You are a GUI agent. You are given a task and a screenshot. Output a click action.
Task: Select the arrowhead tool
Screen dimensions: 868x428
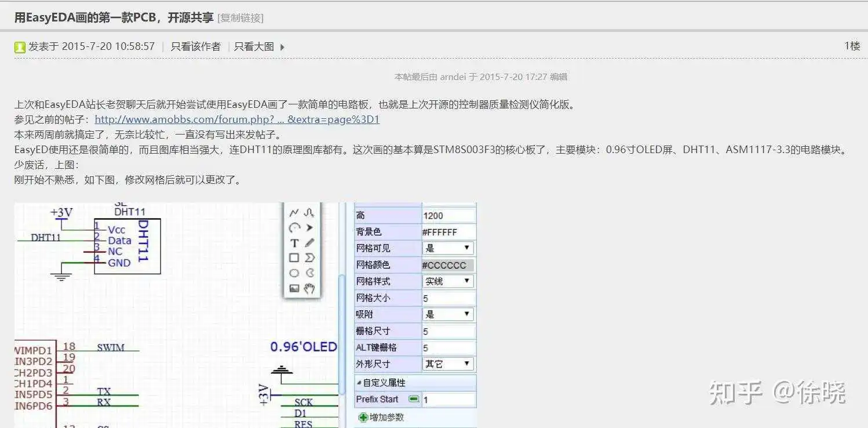[309, 228]
